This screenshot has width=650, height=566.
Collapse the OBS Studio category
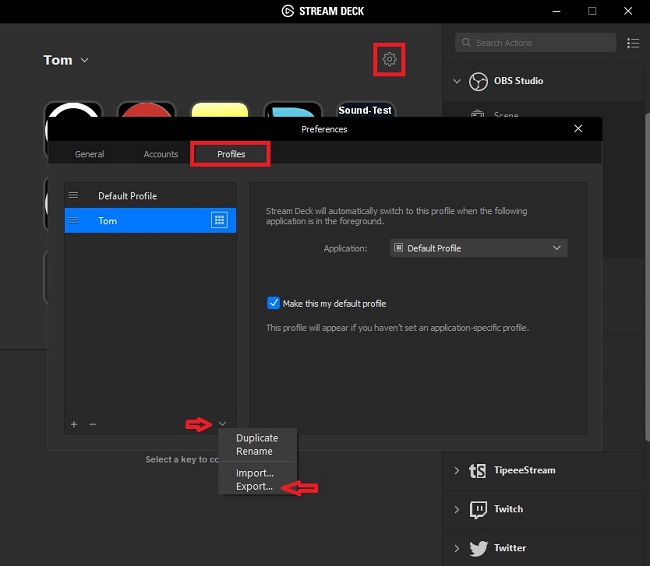[x=457, y=81]
